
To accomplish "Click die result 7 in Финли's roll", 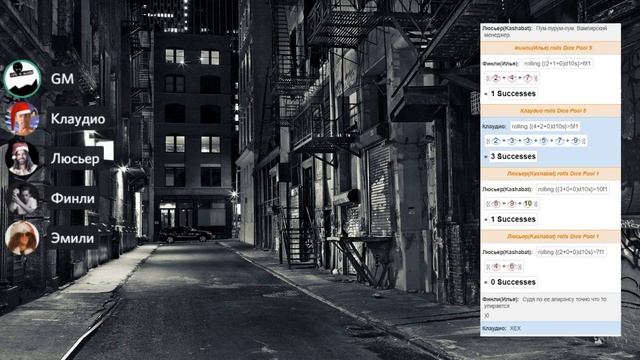I will pos(527,78).
